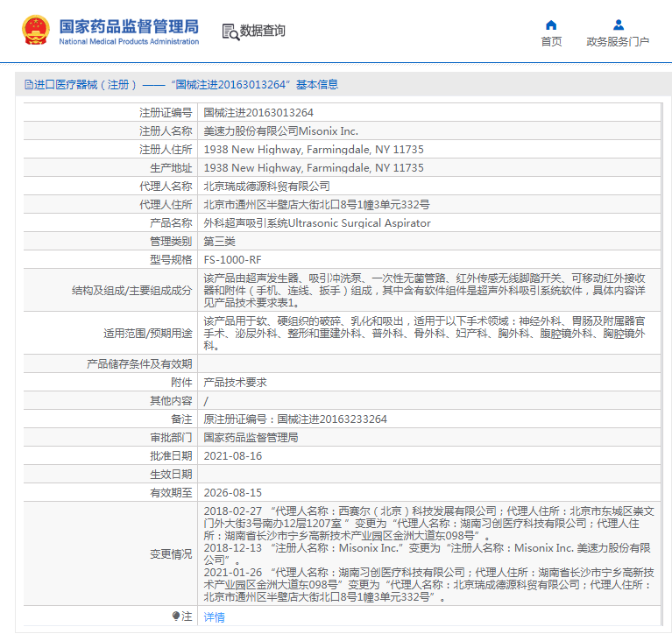Click the 注册证编号 row label

click(x=166, y=113)
